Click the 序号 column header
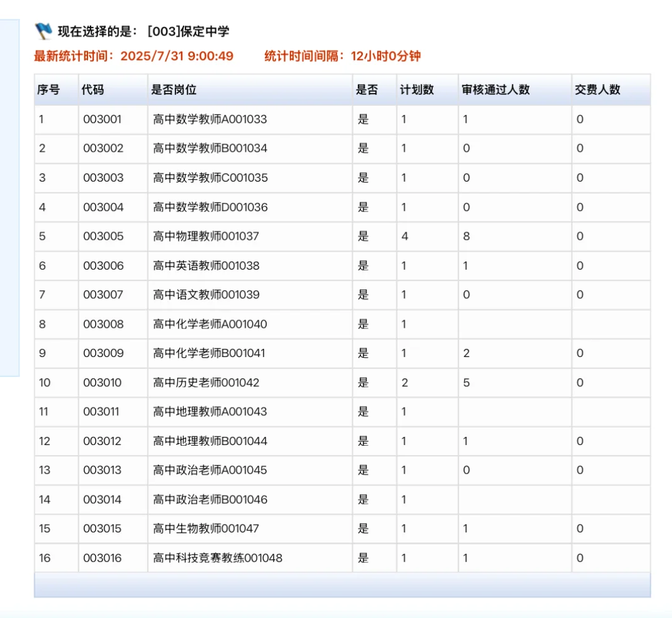Image resolution: width=672 pixels, height=618 pixels. pyautogui.click(x=56, y=89)
